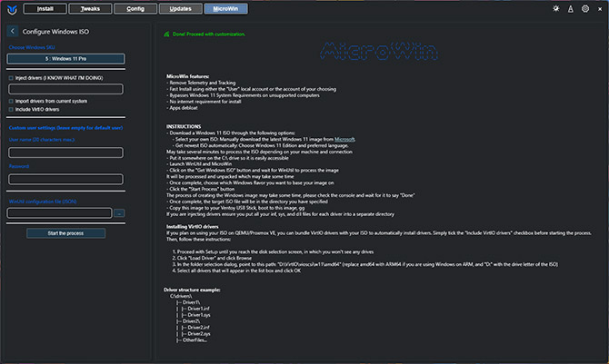Tick Include VirtIO drivers checkbox
609x364 pixels.
point(10,109)
